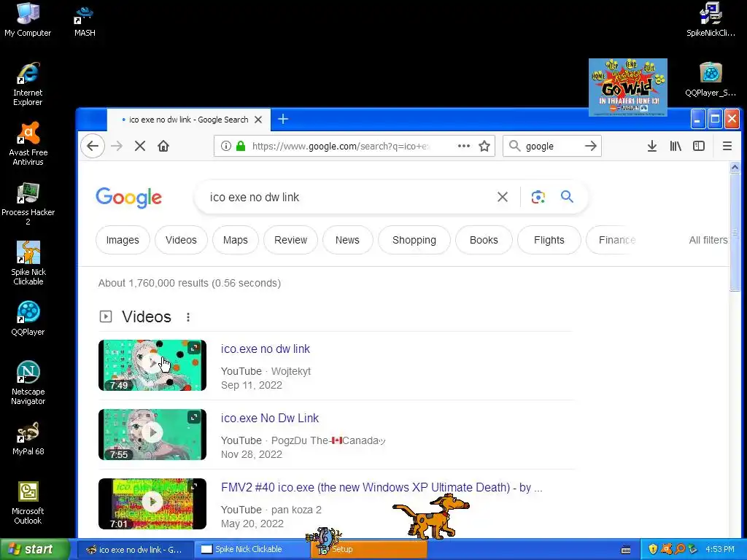
Task: Open My Computer desktop icon
Action: pos(28,20)
